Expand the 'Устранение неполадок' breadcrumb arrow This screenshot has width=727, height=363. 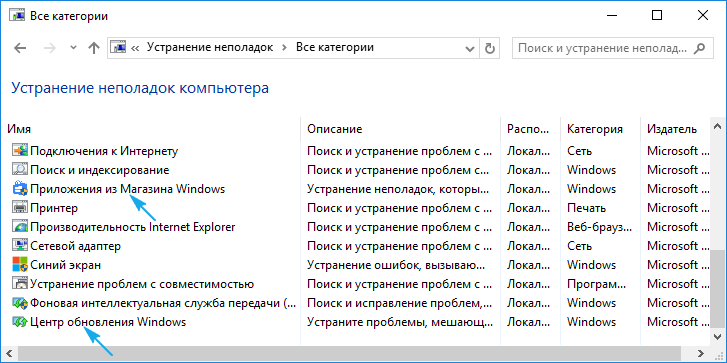(x=285, y=48)
